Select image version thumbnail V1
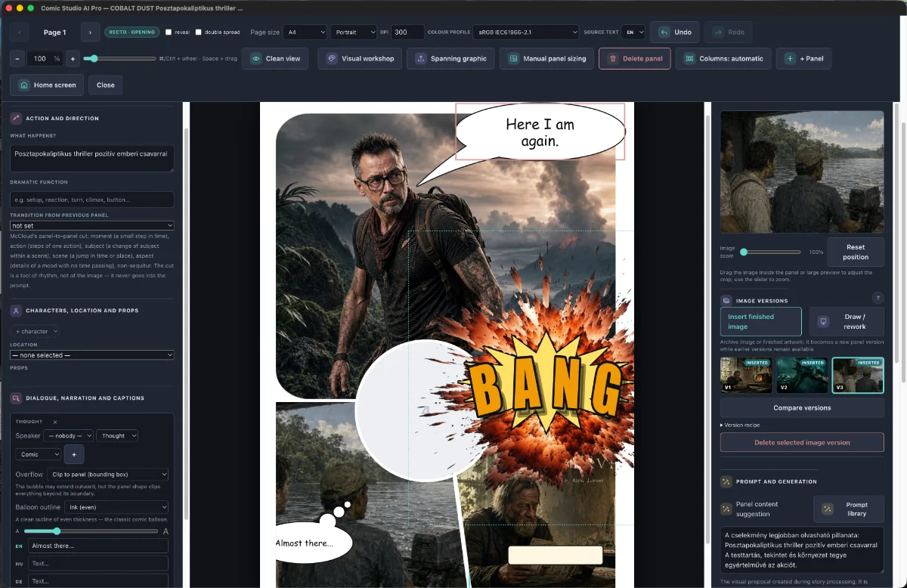 click(747, 376)
